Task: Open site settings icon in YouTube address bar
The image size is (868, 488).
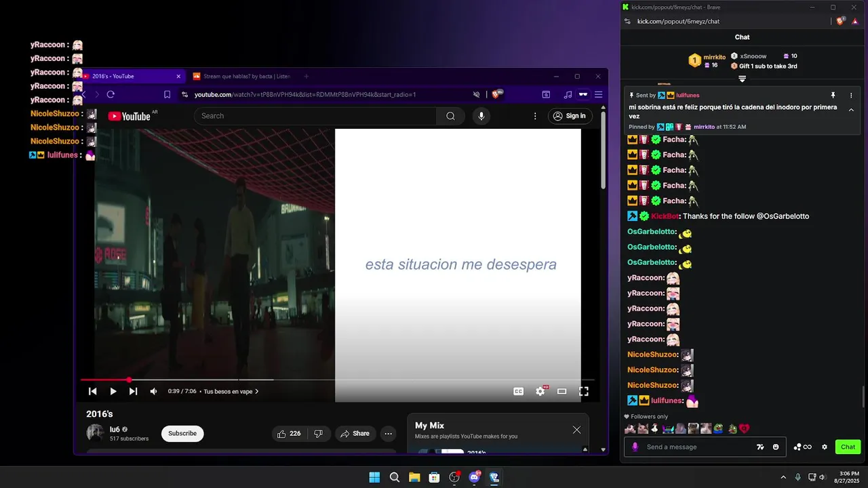Action: [184, 95]
